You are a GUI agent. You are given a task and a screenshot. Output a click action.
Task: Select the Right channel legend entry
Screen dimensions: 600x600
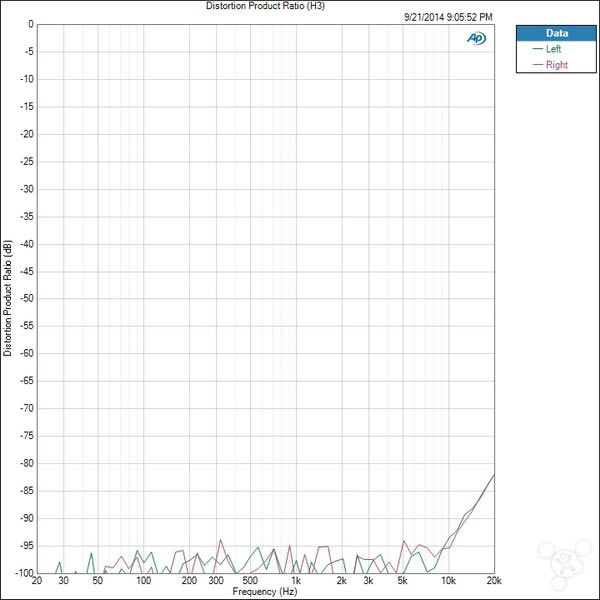(x=555, y=64)
